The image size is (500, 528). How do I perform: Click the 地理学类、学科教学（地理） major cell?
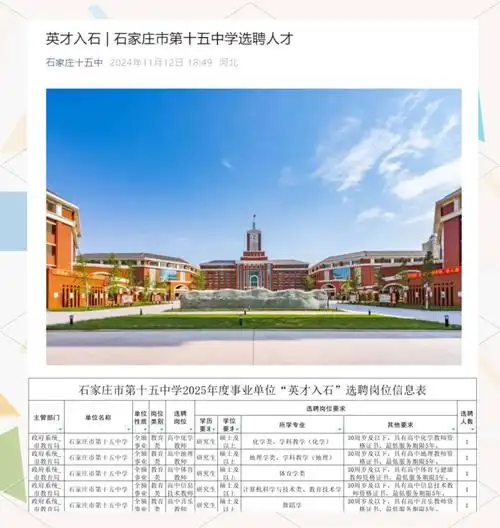click(293, 457)
